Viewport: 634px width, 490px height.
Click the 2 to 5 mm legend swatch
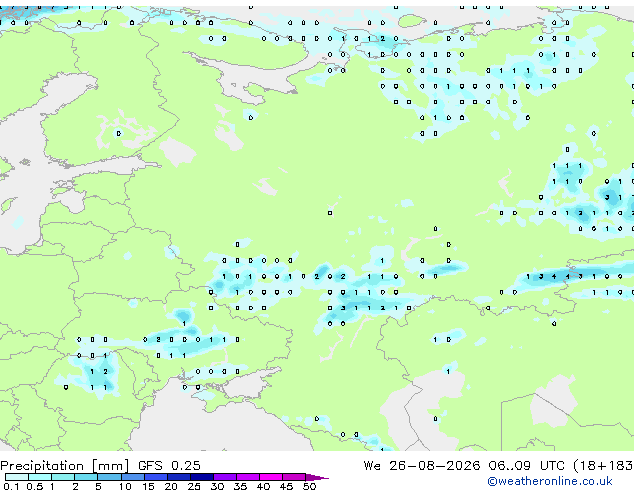click(86, 477)
